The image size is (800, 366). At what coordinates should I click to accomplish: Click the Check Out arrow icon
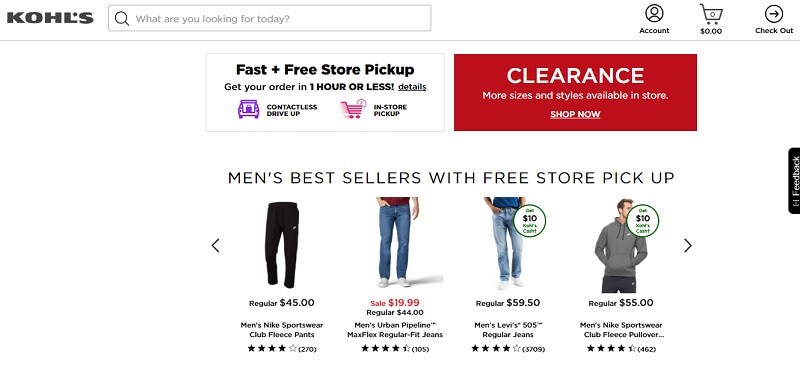(773, 14)
